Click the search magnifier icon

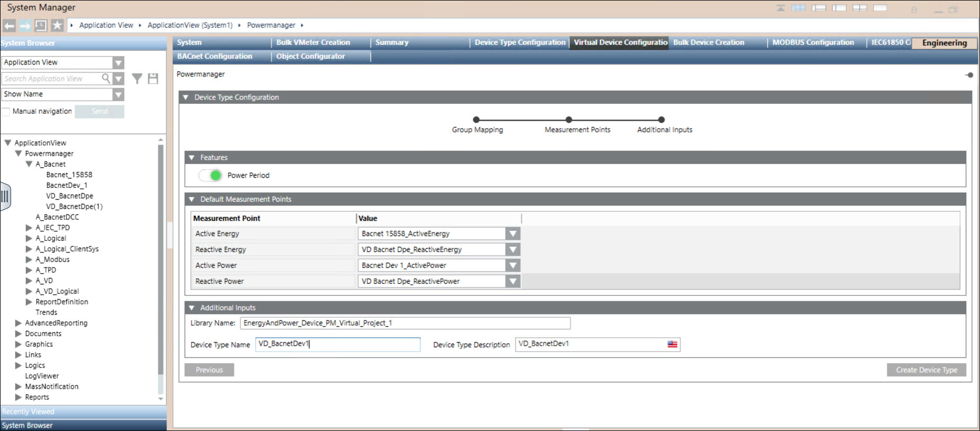106,78
